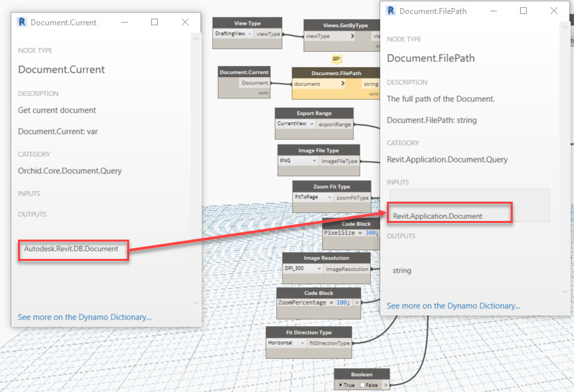Click the output arrow of ZoomPercentage code block
This screenshot has width=574, height=392.
click(356, 303)
